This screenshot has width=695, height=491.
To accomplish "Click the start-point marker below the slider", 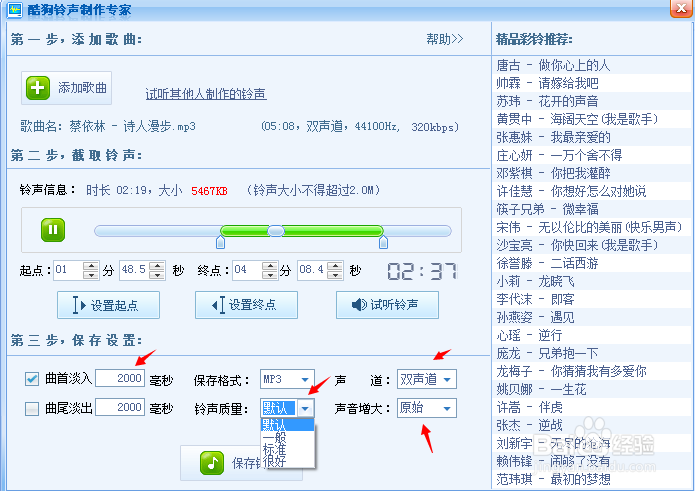I will pos(220,242).
